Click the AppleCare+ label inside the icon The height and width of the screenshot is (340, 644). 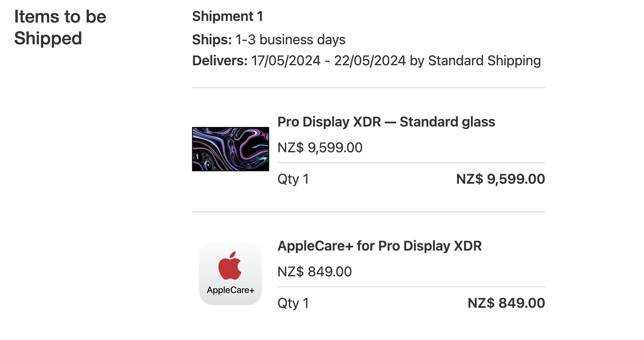[230, 290]
